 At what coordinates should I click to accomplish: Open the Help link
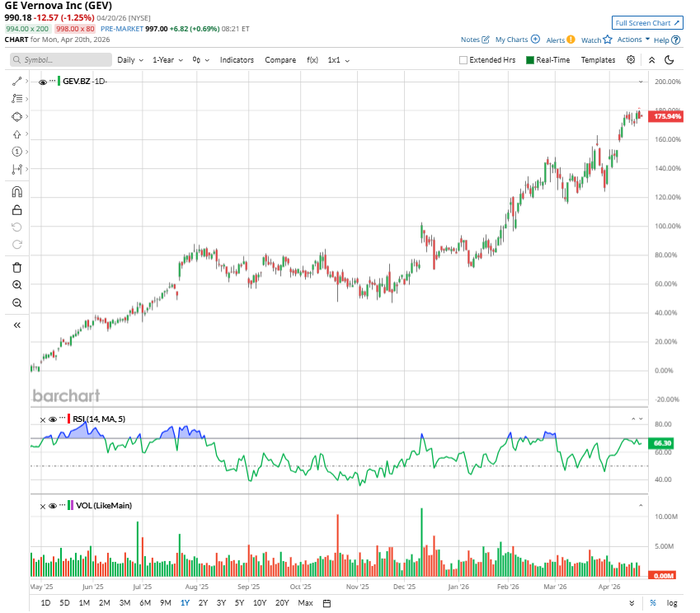[x=667, y=40]
